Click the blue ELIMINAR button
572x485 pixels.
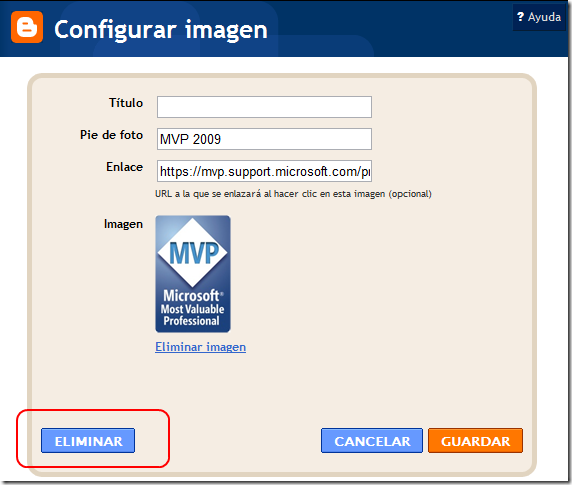(x=88, y=441)
